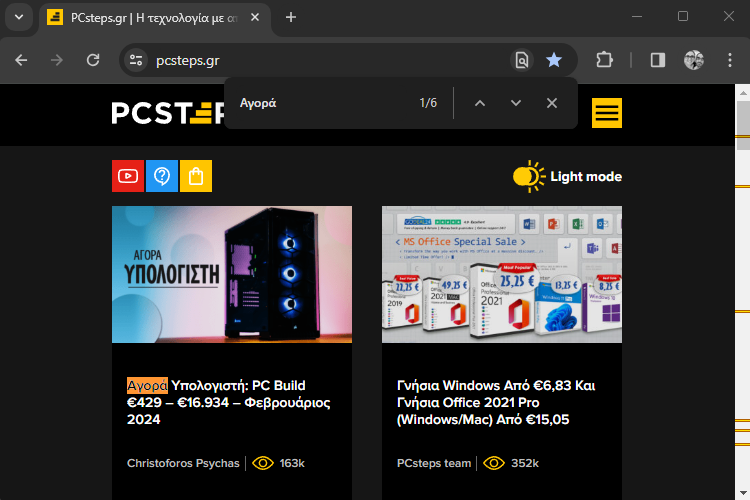The image size is (750, 500).
Task: Open the Chrome profile avatar
Action: 694,60
